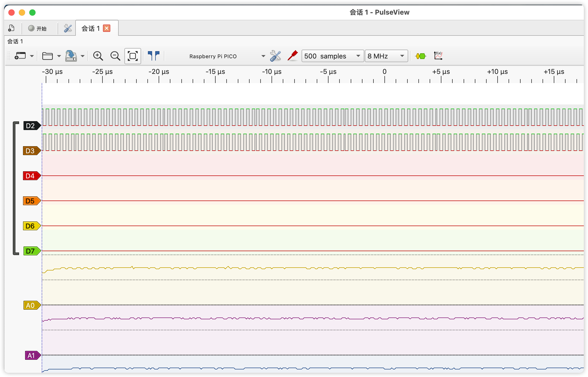The image size is (588, 377).
Task: Open the 500 samples dropdown
Action: coord(332,56)
